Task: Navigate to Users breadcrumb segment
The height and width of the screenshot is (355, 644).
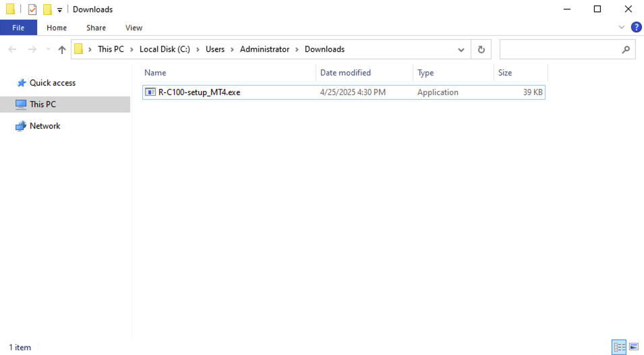Action: point(215,49)
